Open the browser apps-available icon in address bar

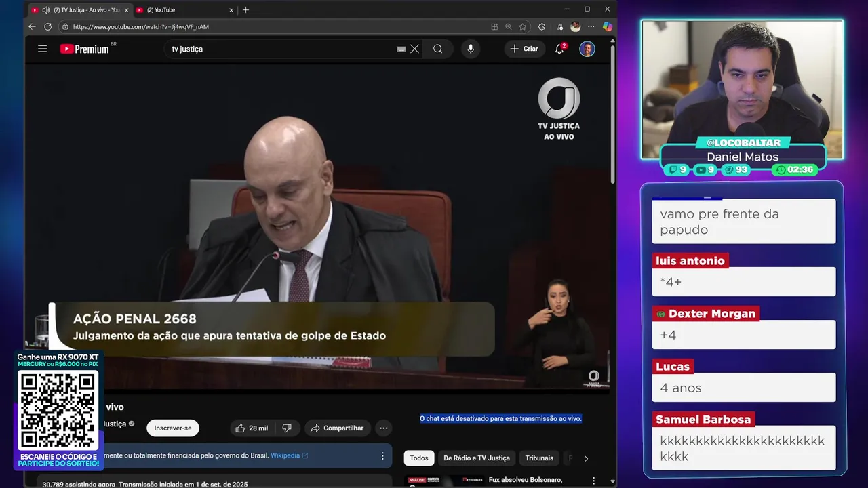pos(494,26)
